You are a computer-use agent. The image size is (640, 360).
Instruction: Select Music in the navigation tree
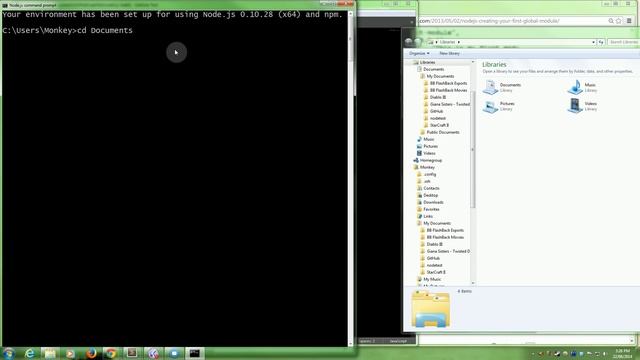429,140
